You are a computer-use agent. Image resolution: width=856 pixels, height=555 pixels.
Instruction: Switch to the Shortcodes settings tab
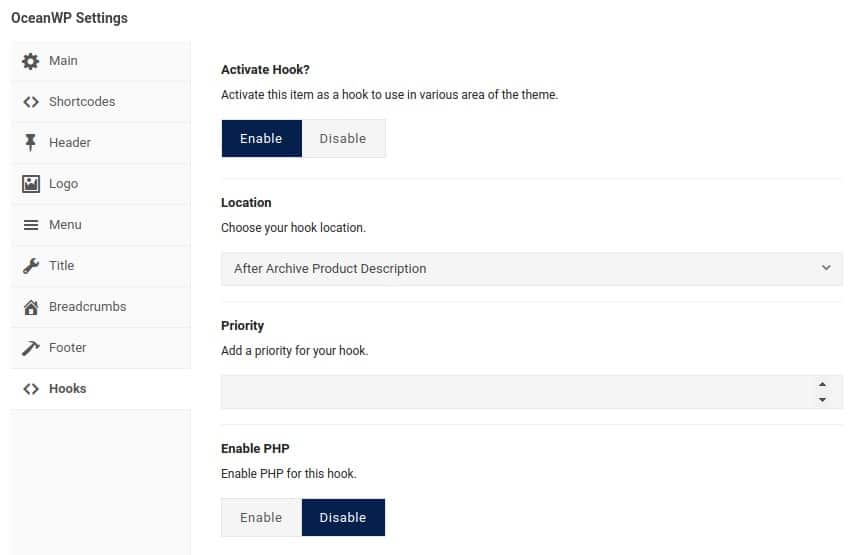[101, 102]
